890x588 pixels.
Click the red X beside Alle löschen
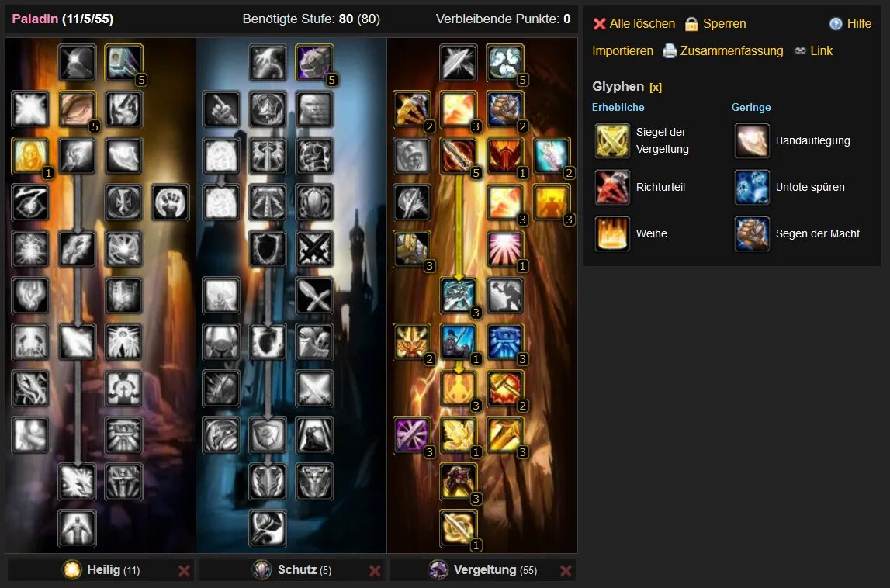click(x=599, y=24)
